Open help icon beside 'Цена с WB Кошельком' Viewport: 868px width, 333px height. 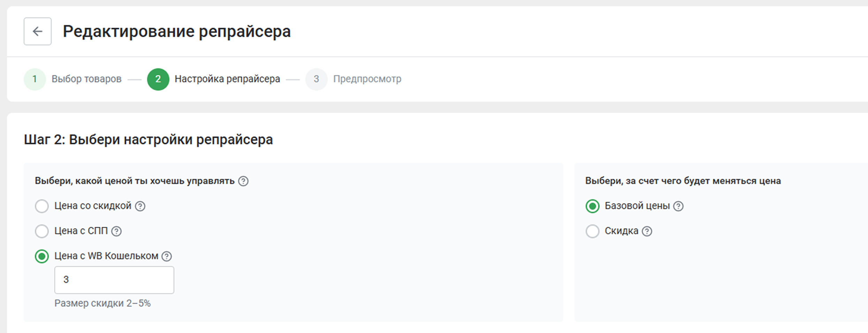coord(167,256)
